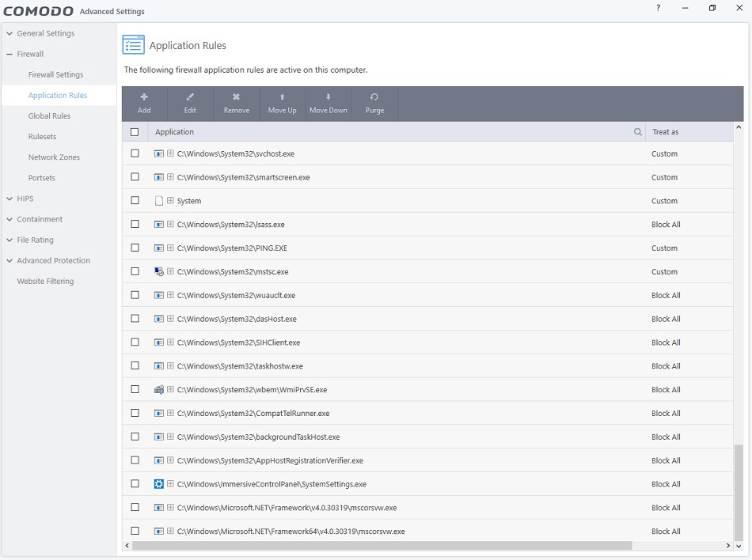Screen dimensions: 752x560
Task: Expand the mstsc.exe rule entry
Action: coord(170,271)
